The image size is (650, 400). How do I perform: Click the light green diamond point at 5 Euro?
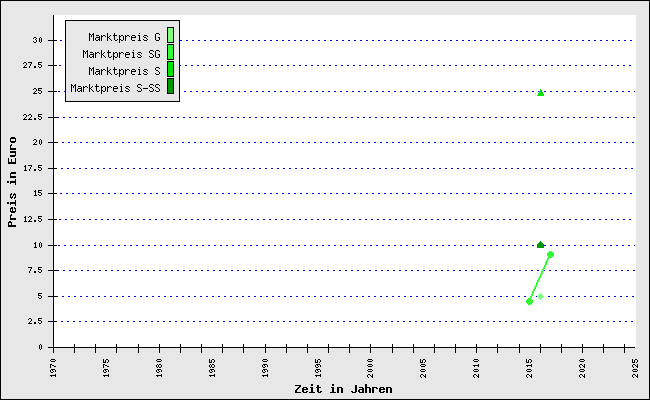point(541,296)
